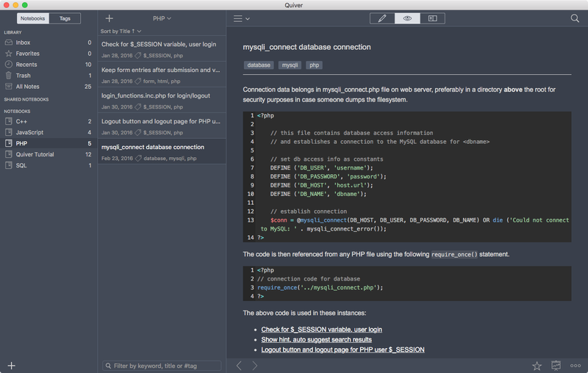Switch to the Notebooks tab
This screenshot has width=588, height=373.
[x=32, y=18]
